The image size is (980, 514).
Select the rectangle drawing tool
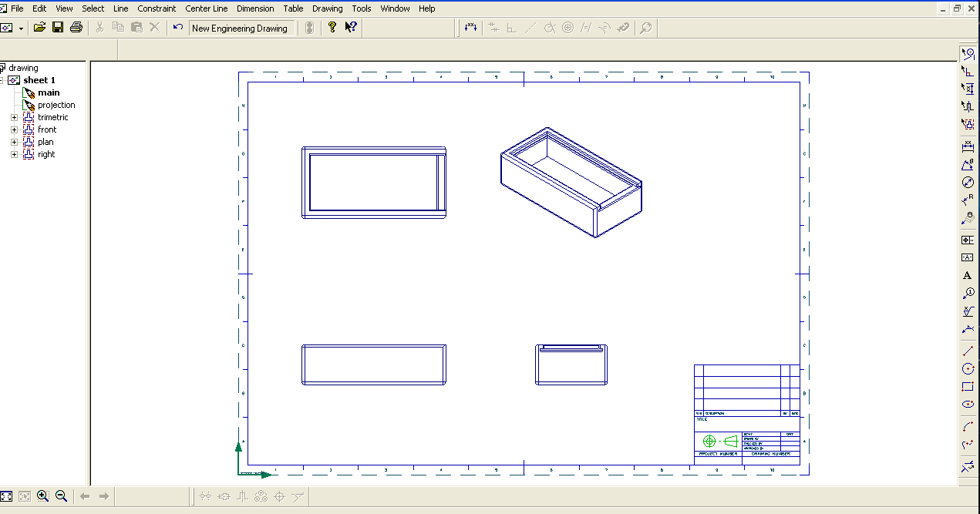tap(968, 386)
